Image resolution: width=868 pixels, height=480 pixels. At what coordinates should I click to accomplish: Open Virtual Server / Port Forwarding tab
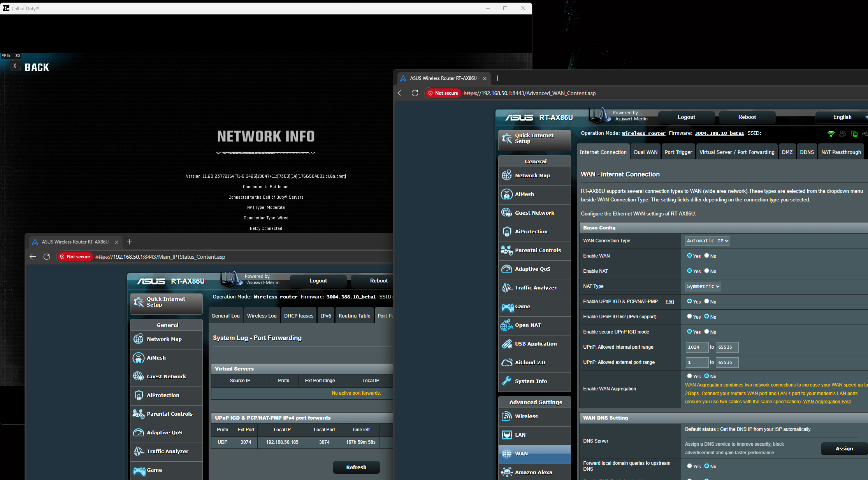[x=737, y=152]
